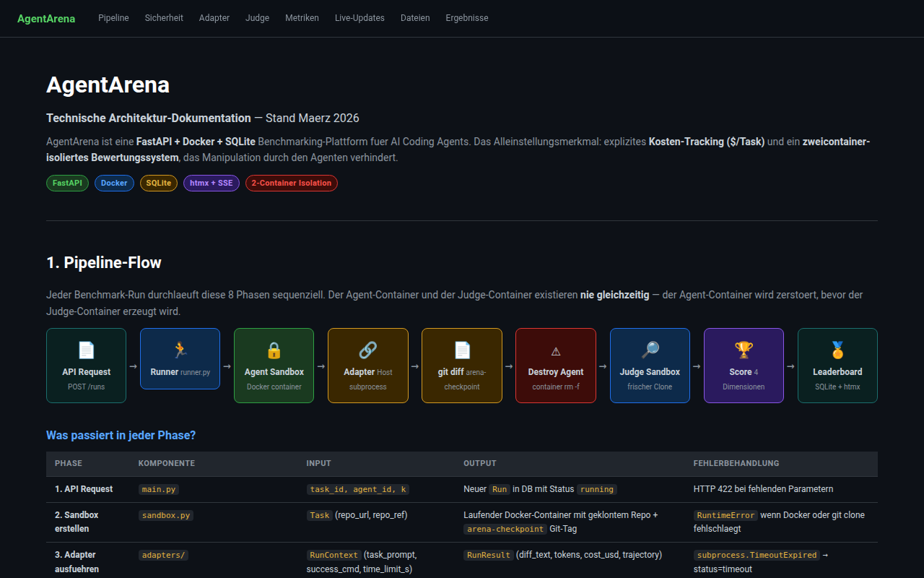Click the Agent Sandbox lock icon
The height and width of the screenshot is (578, 924).
point(274,350)
